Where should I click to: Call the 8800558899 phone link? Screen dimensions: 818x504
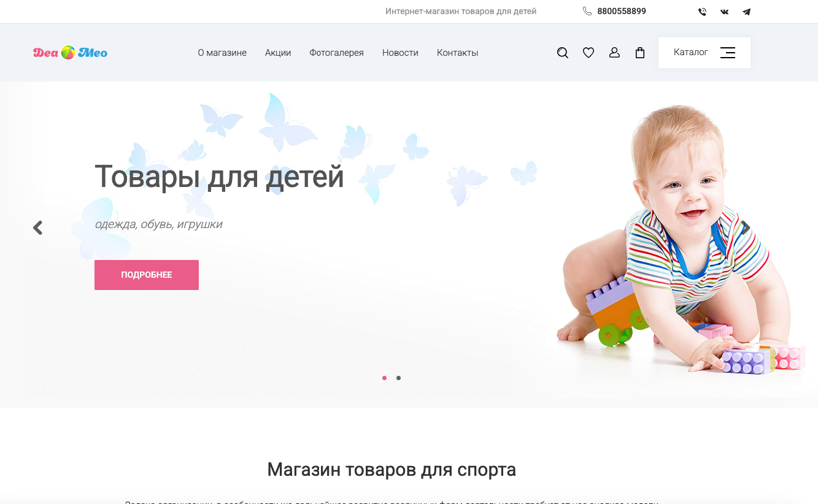point(622,11)
